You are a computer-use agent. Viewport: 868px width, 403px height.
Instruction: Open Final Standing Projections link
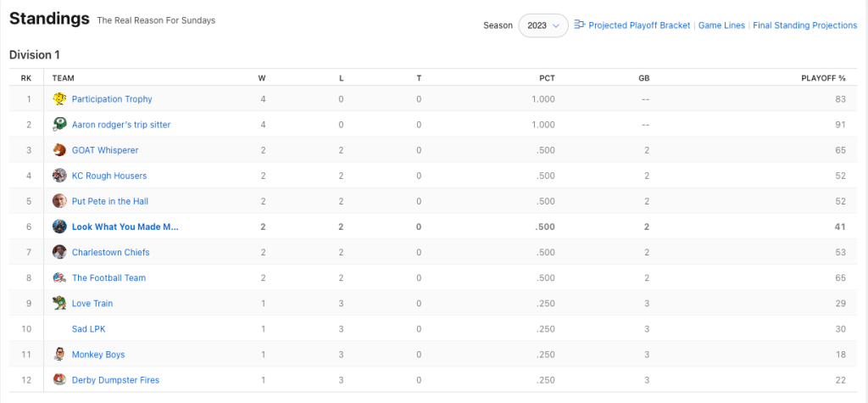(804, 25)
